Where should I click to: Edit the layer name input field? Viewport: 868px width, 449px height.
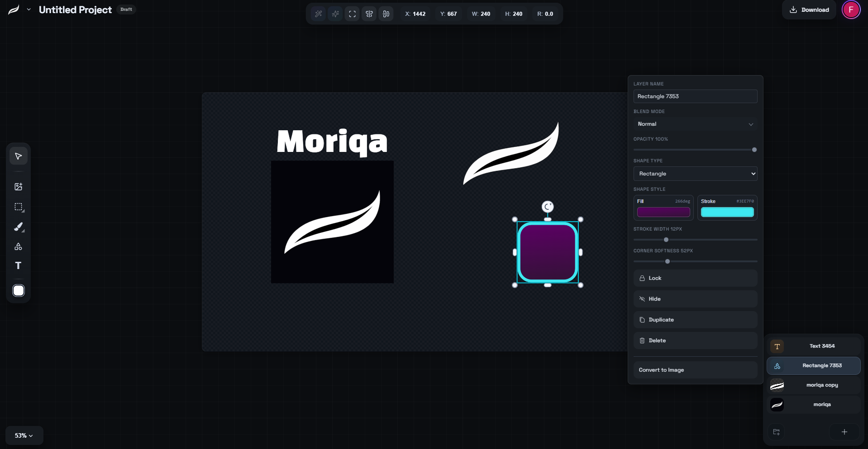tap(695, 96)
